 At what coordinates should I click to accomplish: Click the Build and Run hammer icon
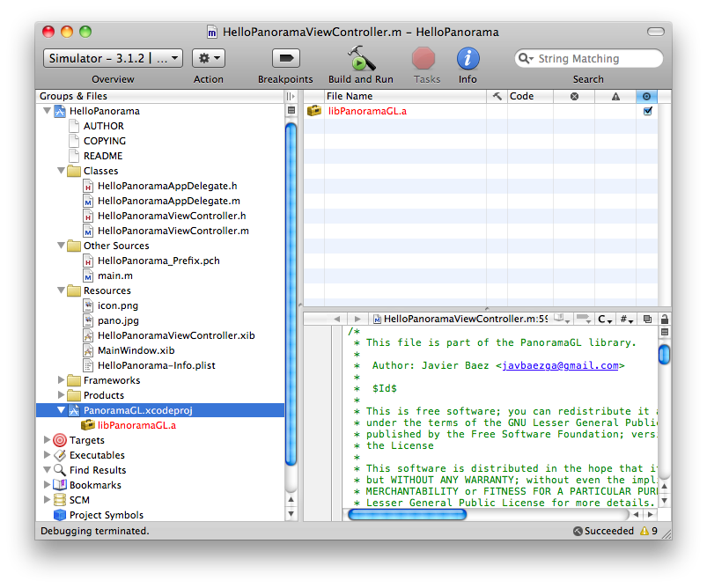tap(361, 58)
